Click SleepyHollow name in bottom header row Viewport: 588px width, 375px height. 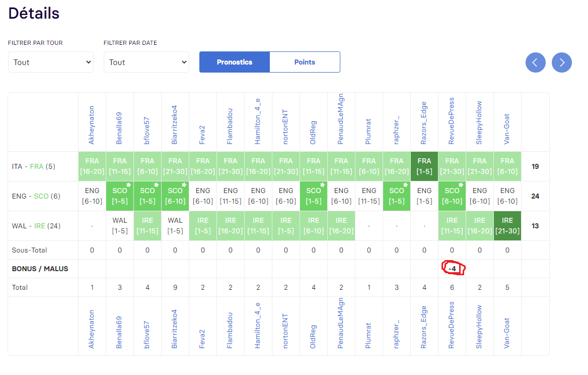click(479, 327)
